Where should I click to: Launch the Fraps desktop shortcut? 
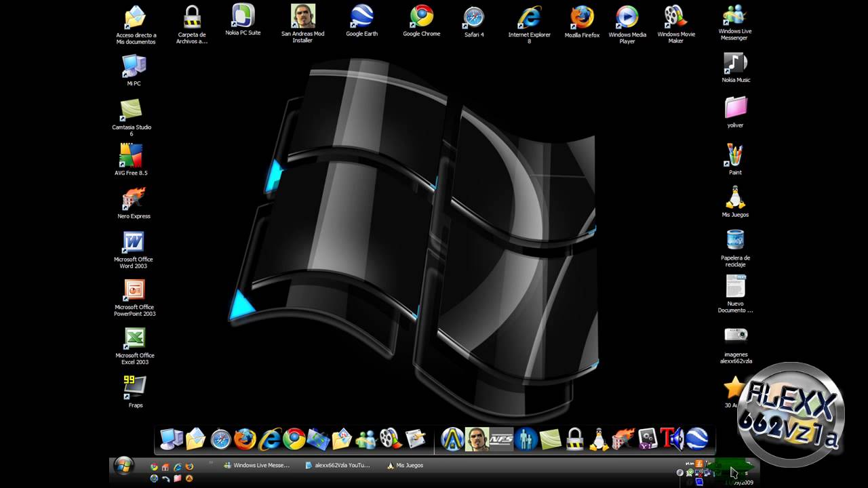coord(135,391)
